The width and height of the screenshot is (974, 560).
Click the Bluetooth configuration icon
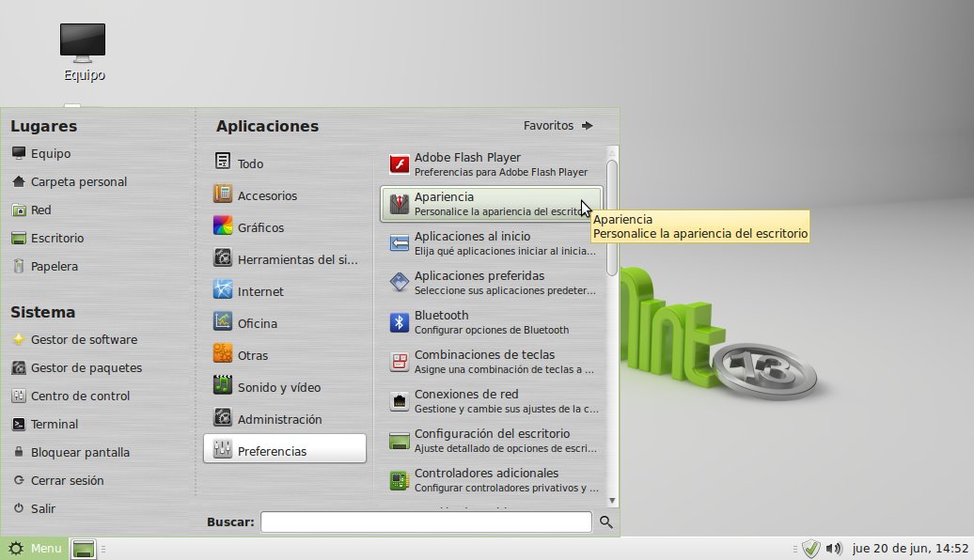pos(401,321)
